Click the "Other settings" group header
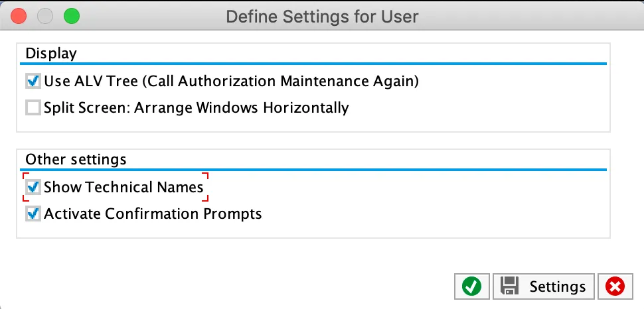The height and width of the screenshot is (309, 644). pyautogui.click(x=76, y=159)
